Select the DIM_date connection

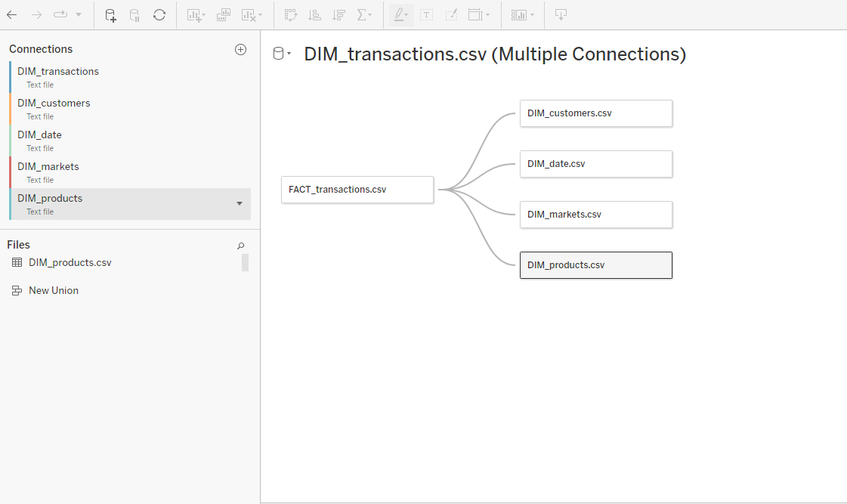click(x=40, y=135)
